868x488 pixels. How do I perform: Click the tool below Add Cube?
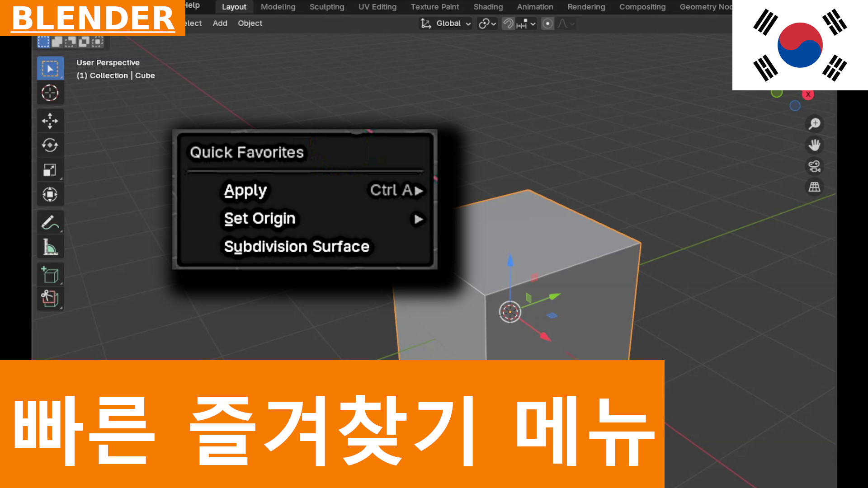50,299
